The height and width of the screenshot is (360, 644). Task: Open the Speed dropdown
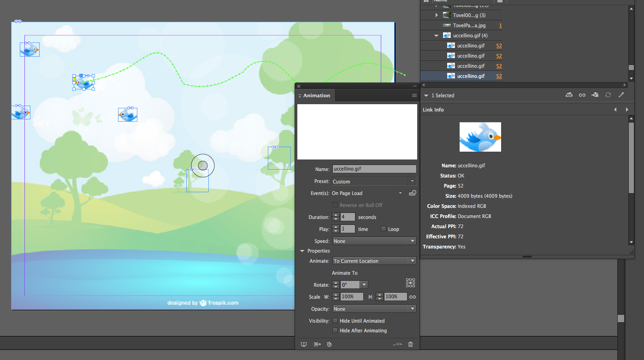click(374, 241)
